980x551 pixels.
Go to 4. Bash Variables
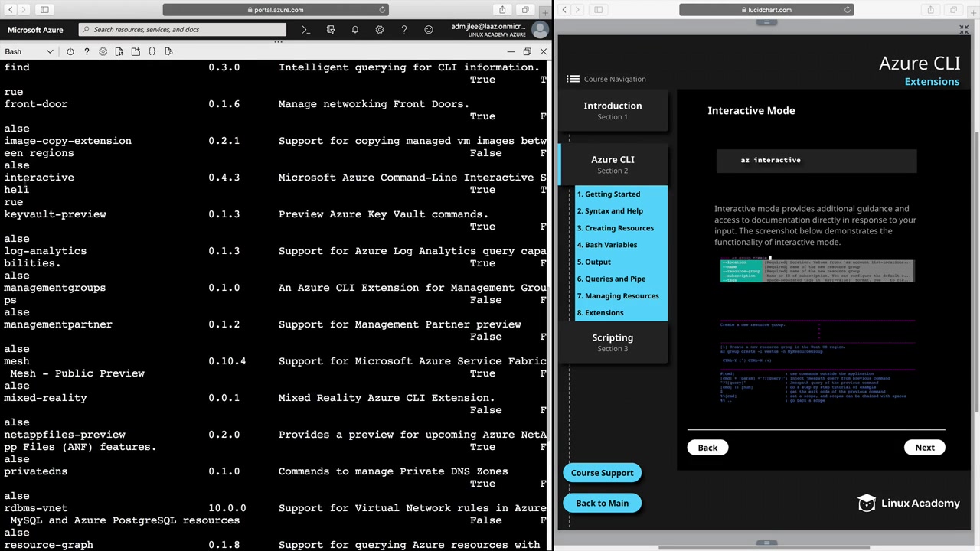607,245
